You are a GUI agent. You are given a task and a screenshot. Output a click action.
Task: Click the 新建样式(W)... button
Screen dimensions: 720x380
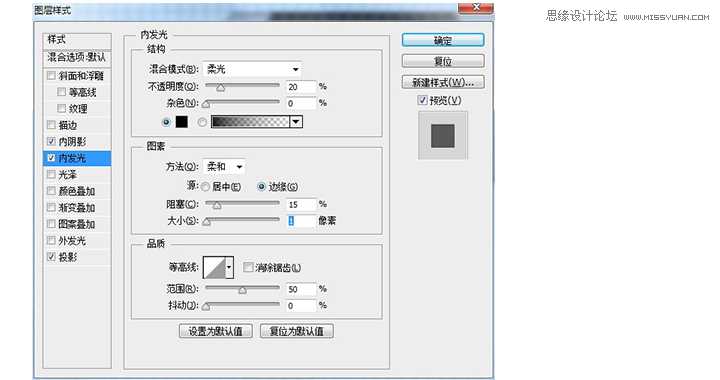pyautogui.click(x=443, y=83)
